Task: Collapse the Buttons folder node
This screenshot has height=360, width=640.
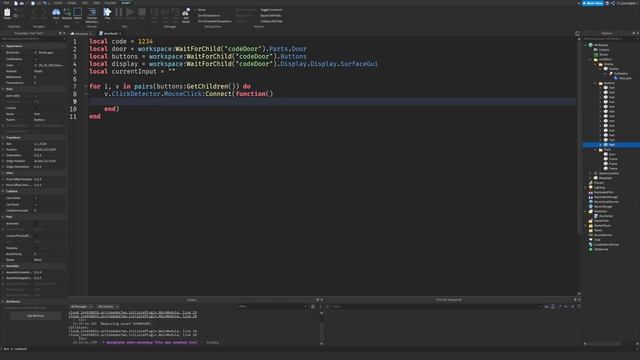Action: pyautogui.click(x=596, y=83)
